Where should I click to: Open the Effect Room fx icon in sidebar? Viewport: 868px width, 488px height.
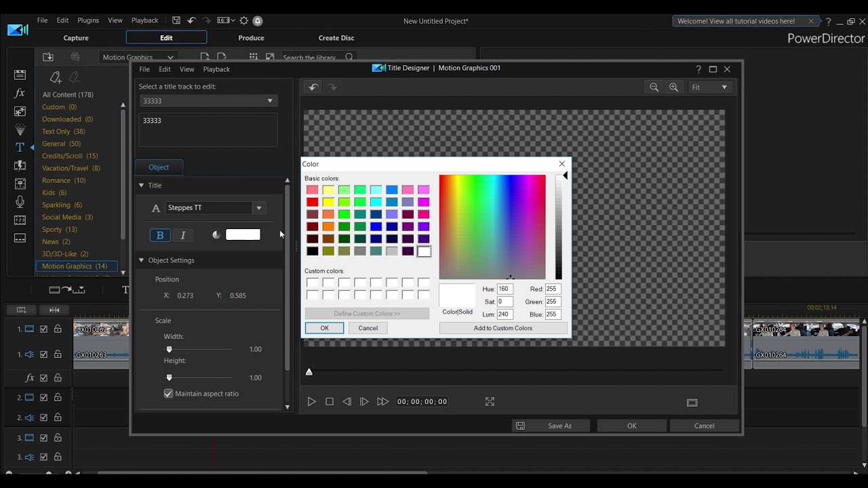(x=20, y=93)
